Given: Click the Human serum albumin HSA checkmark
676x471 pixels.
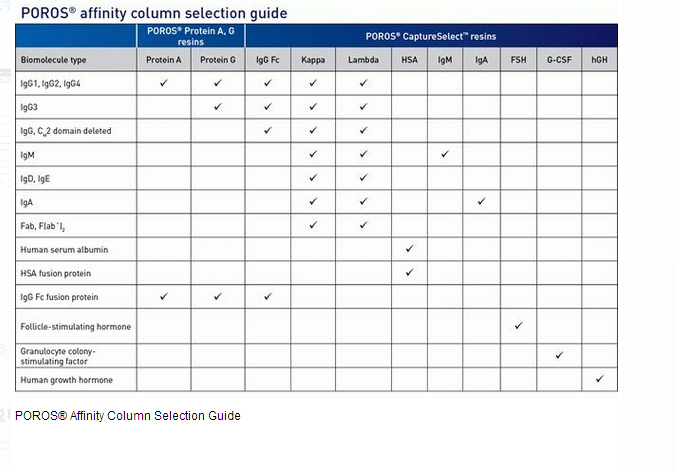Looking at the screenshot, I should [409, 248].
